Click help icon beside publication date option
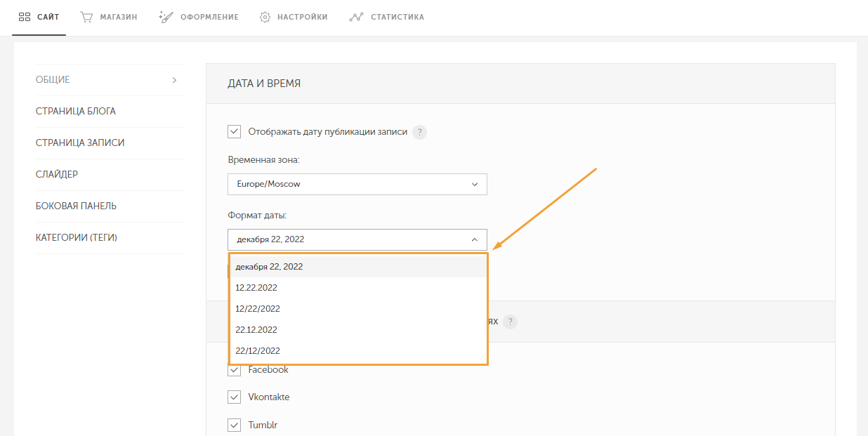868x436 pixels. click(x=419, y=132)
